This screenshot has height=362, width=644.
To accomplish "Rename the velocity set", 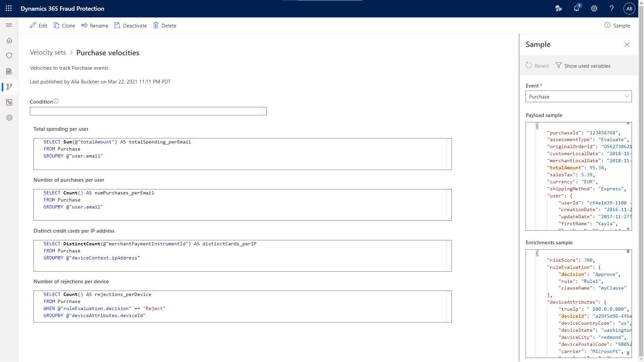I will click(x=95, y=25).
